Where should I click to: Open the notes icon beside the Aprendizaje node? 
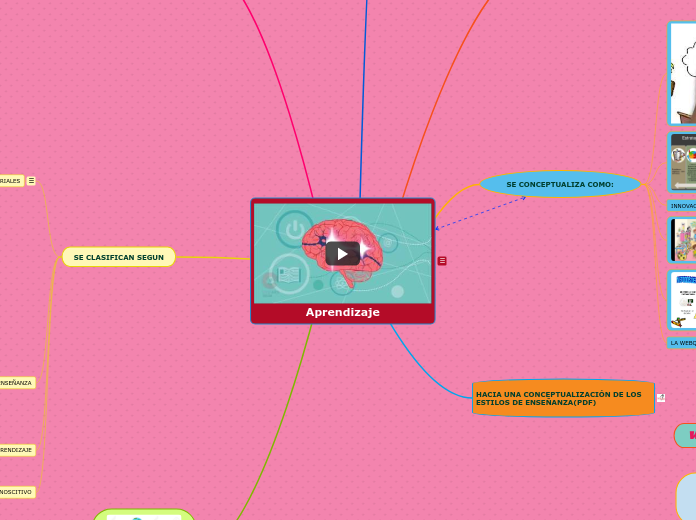(442, 261)
